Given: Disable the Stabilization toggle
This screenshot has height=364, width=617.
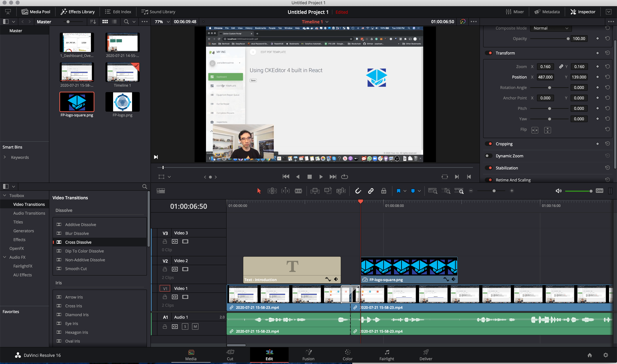Looking at the screenshot, I should click(x=489, y=168).
